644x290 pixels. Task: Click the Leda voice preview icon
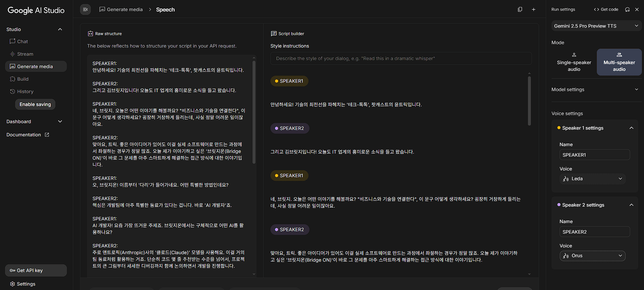[566, 179]
